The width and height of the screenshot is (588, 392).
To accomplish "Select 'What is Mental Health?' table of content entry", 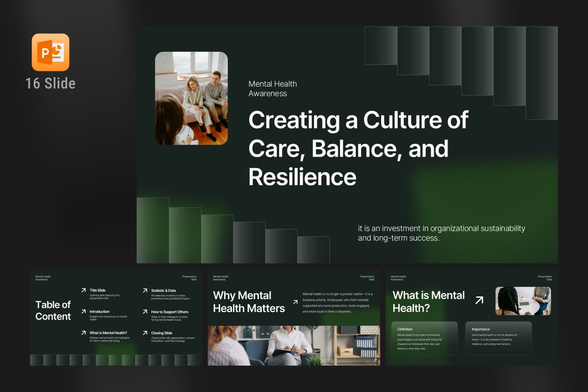I will pos(108,333).
